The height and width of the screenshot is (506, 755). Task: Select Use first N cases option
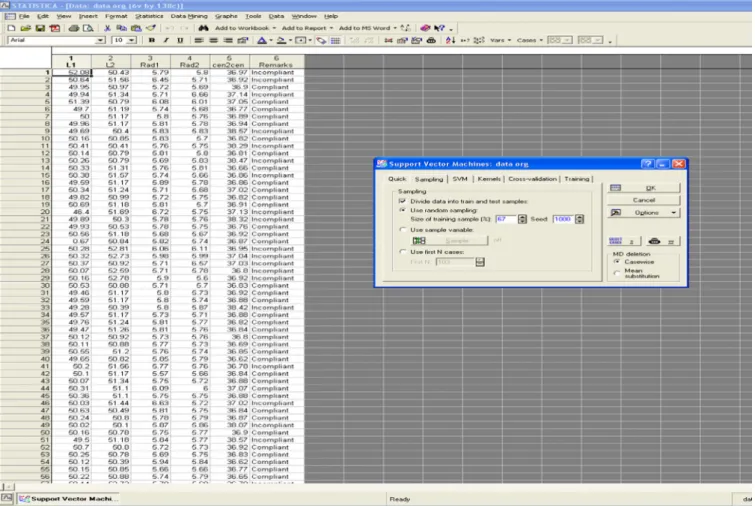[403, 252]
